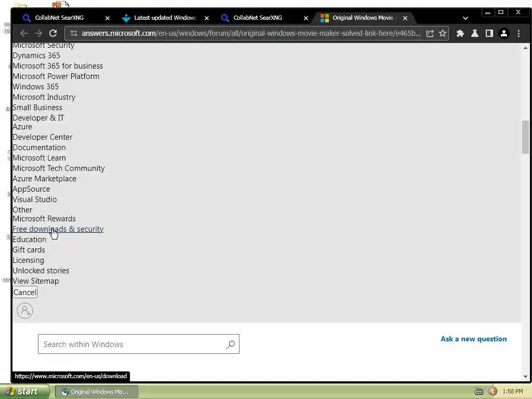
Task: Open the Microsoft Industry link
Action: [x=44, y=97]
